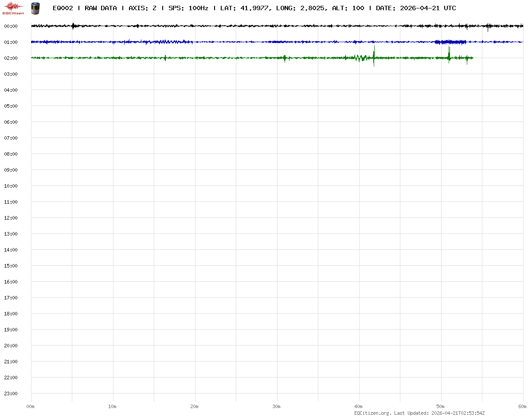Click the EQCitizen logo in the corner
This screenshot has height=417, width=532.
(x=13, y=8)
